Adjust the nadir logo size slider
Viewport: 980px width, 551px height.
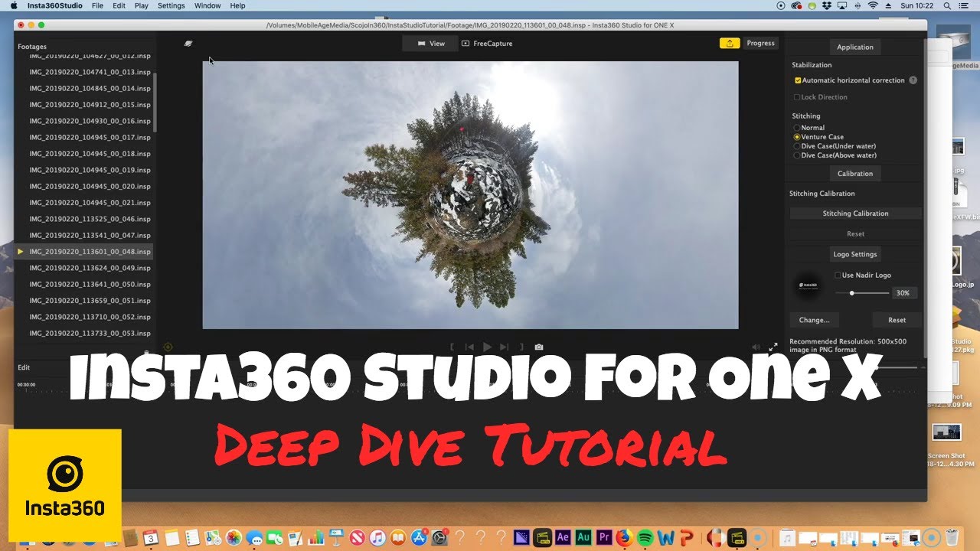pyautogui.click(x=862, y=293)
